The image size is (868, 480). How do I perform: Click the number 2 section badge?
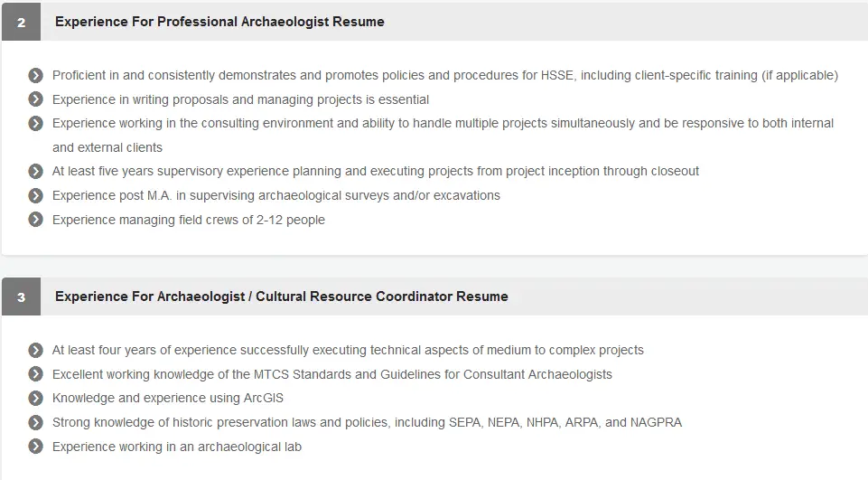coord(21,23)
